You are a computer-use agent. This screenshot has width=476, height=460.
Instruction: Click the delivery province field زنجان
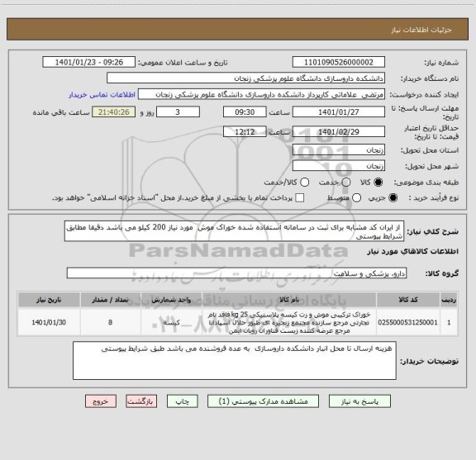339,149
